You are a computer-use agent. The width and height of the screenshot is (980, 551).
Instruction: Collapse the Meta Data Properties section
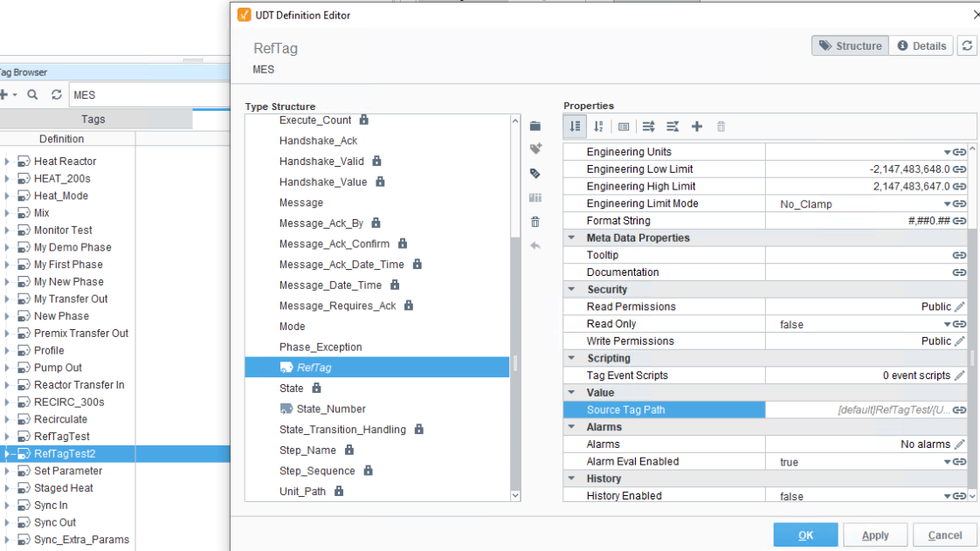coord(572,238)
